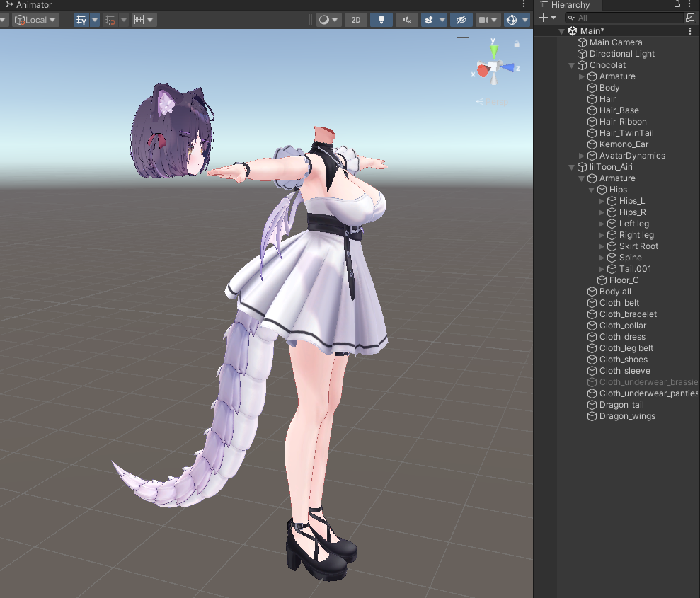Open the Local handle rotation dropdown
This screenshot has width=700, height=598.
tap(36, 20)
